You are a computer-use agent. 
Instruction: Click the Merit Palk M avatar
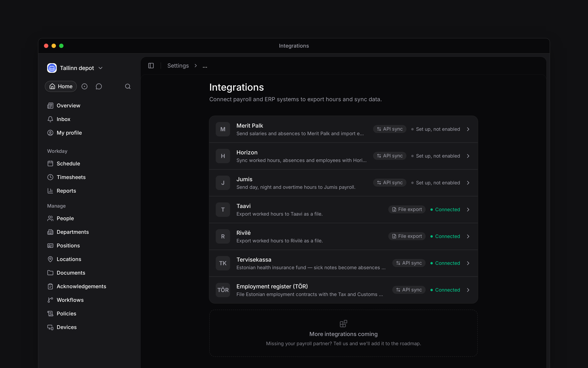(223, 129)
